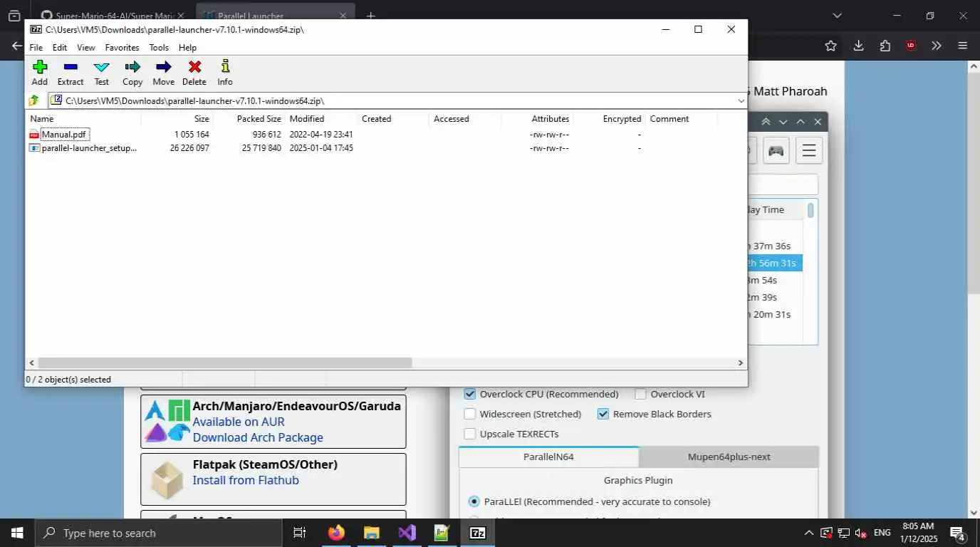980x547 pixels.
Task: Select the 56m 31s play time row
Action: (775, 263)
